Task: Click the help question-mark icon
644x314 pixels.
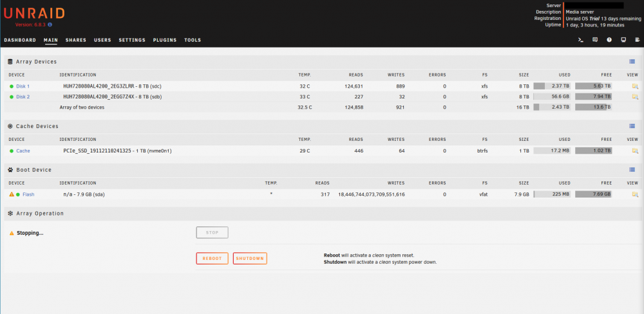Action: (609, 41)
